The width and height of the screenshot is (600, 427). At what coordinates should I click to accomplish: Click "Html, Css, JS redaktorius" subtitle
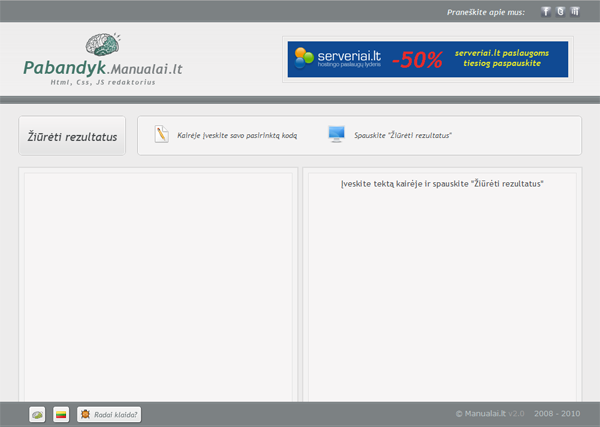(x=103, y=83)
